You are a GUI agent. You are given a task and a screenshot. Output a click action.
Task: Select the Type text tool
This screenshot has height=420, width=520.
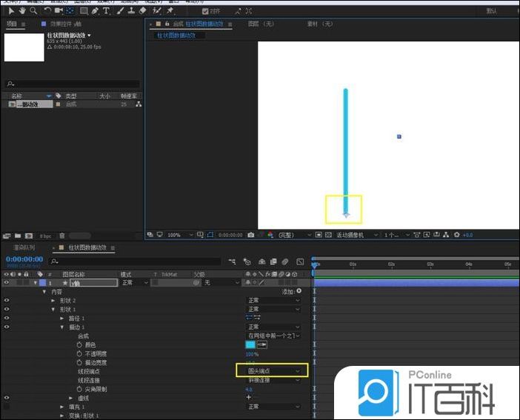coord(107,11)
